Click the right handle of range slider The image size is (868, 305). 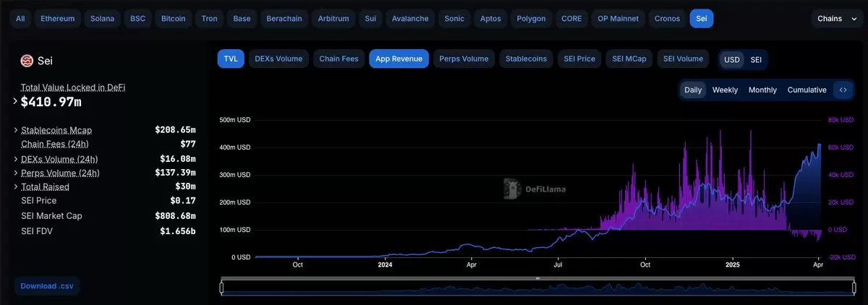point(854,288)
